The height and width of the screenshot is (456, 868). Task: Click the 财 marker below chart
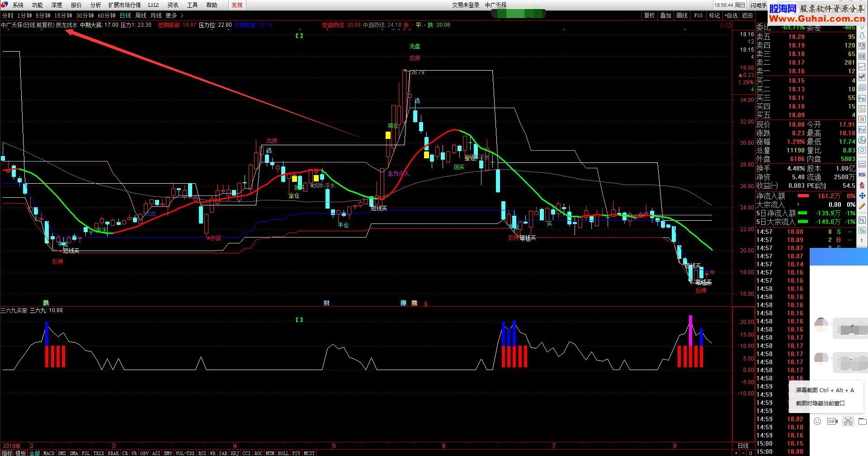click(x=326, y=303)
